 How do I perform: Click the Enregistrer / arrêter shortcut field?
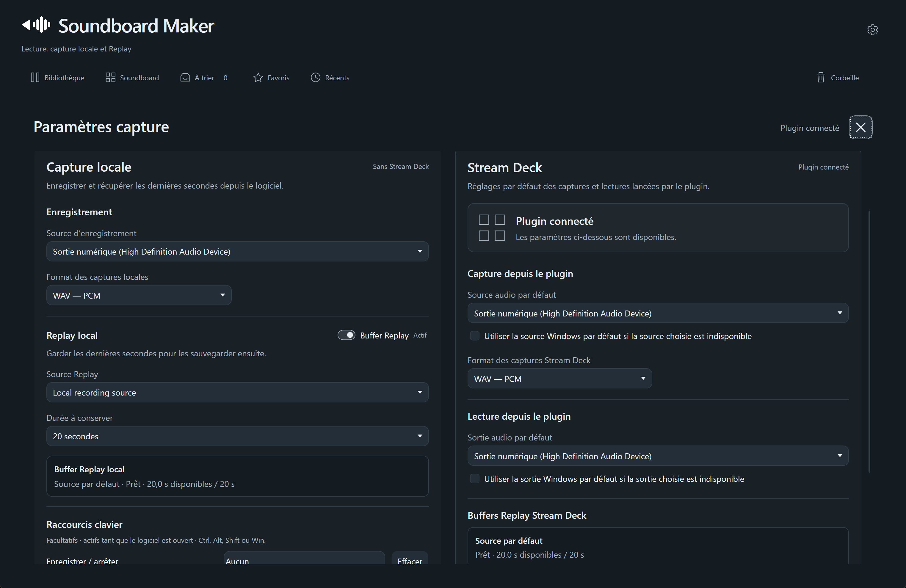point(304,558)
